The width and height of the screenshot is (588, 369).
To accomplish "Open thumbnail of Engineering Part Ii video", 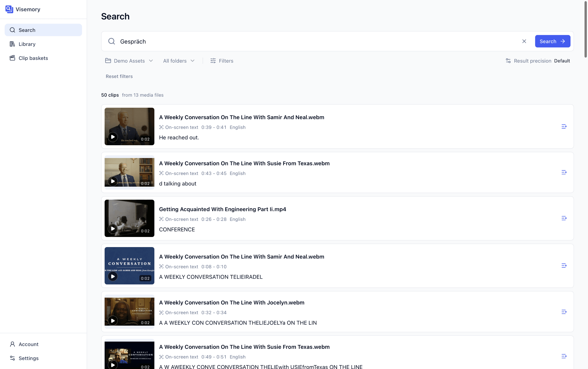I will coord(129,218).
